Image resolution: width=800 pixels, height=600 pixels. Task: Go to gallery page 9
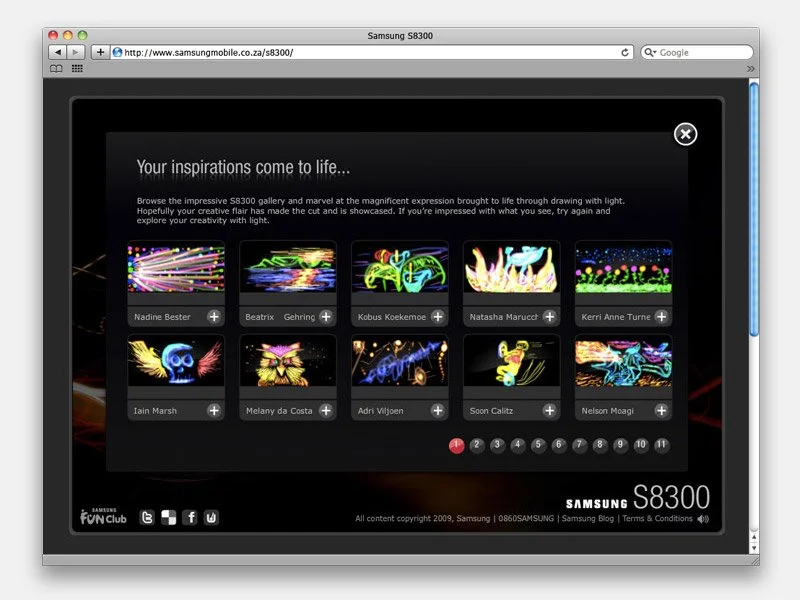coord(620,445)
